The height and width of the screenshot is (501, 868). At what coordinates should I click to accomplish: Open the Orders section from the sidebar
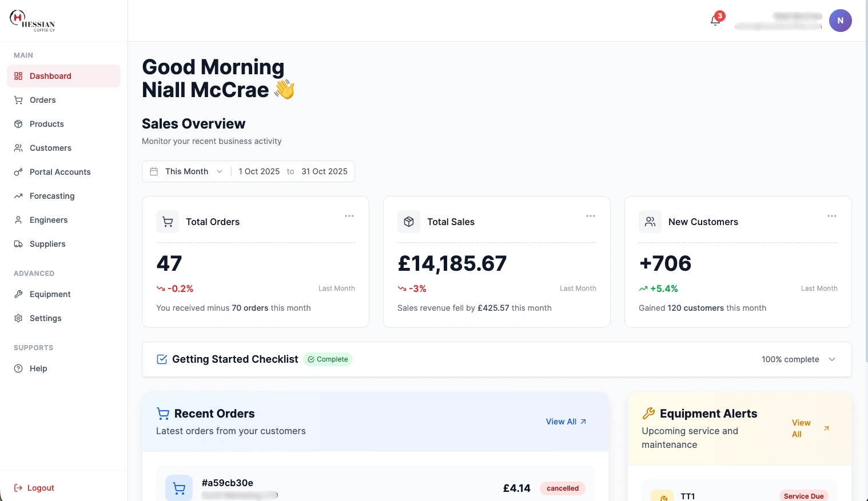click(x=42, y=100)
